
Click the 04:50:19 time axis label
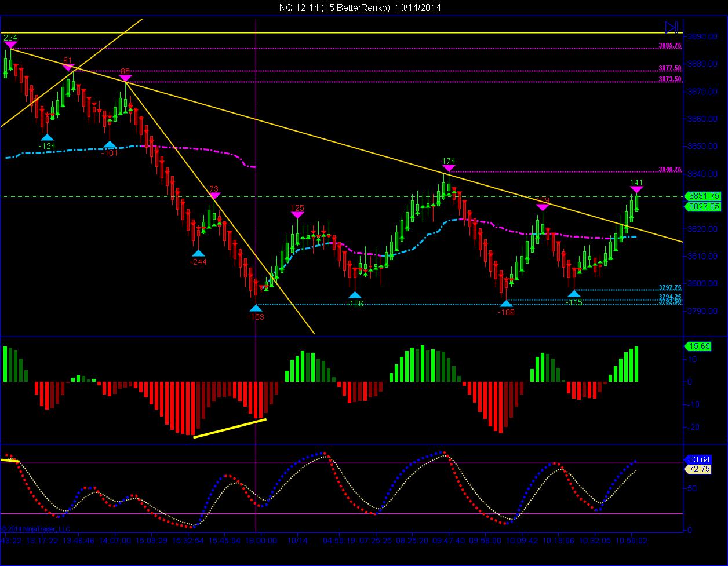338,540
